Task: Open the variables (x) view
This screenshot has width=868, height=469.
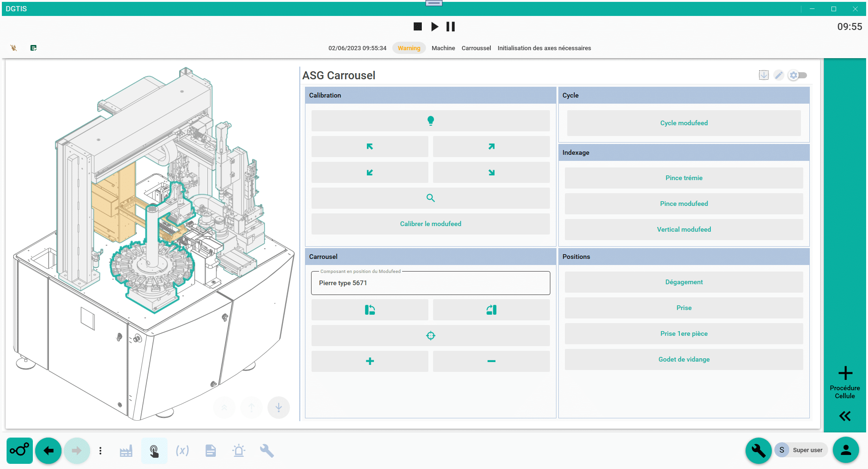Action: point(182,451)
